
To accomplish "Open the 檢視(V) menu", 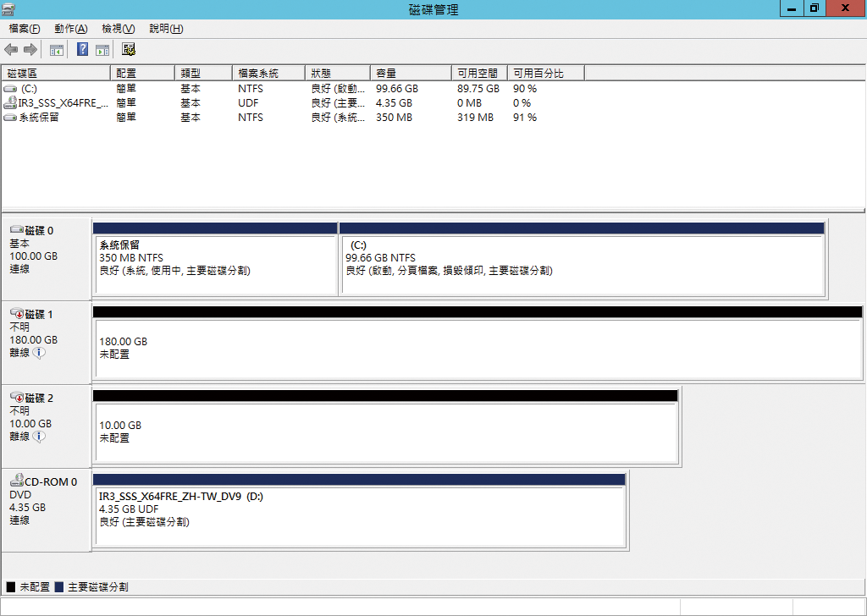I will 119,29.
